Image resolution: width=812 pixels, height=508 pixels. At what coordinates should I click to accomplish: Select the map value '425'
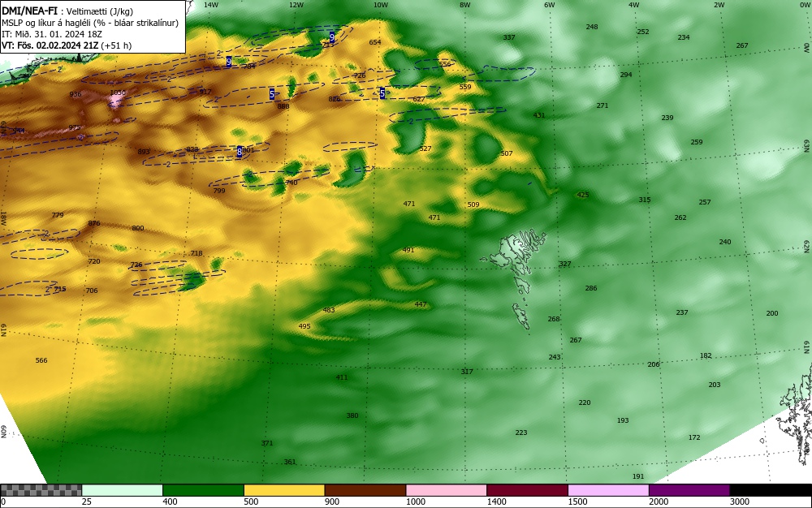pyautogui.click(x=582, y=195)
